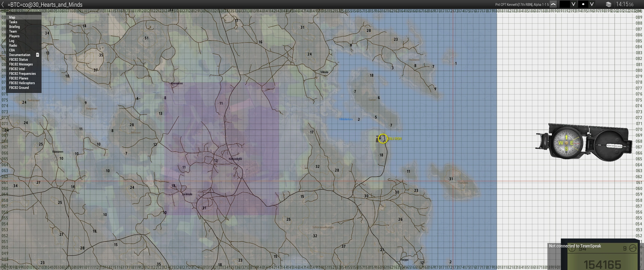Open Documentation notes page icon
The width and height of the screenshot is (644, 270).
point(37,55)
